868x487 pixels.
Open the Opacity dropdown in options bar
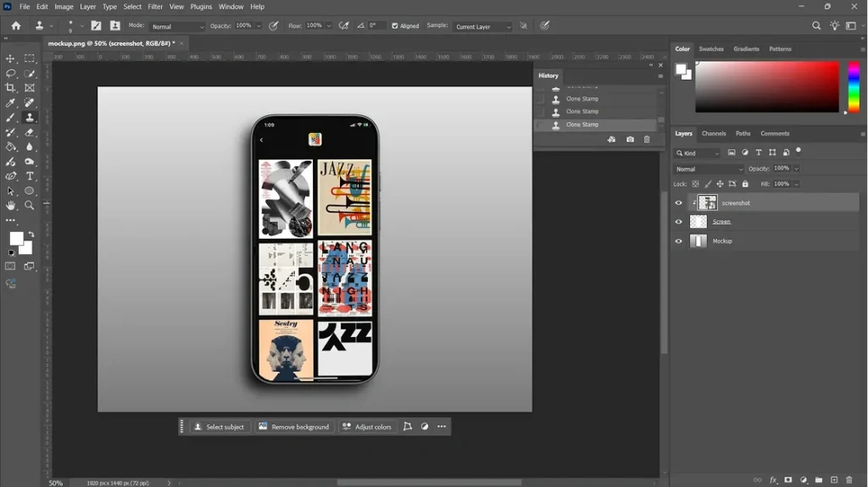[258, 26]
